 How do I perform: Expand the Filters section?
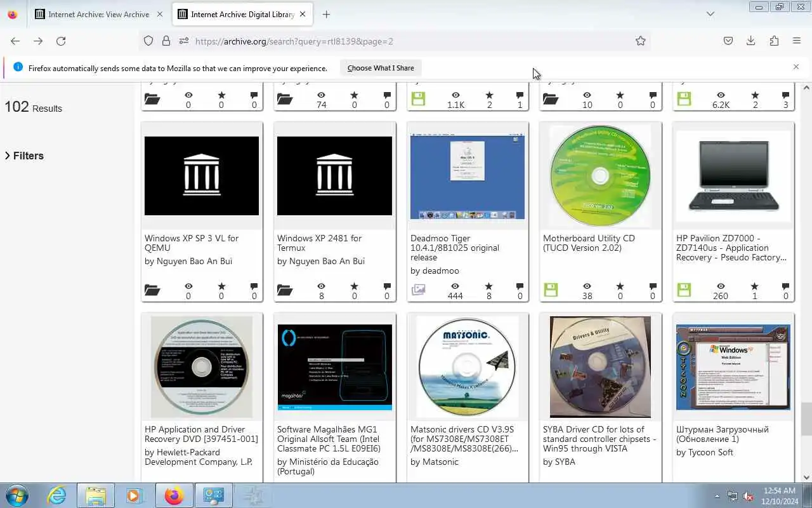coord(24,156)
